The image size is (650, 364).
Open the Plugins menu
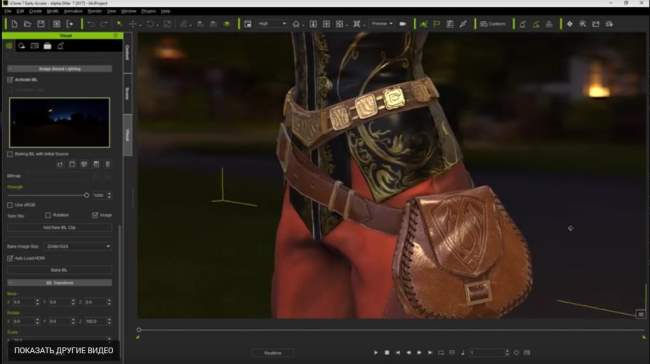[148, 11]
